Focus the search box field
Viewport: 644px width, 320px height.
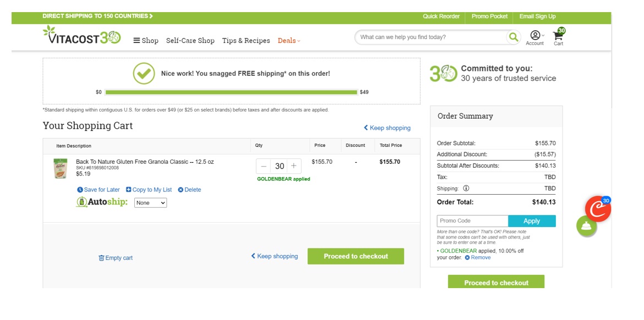click(431, 37)
